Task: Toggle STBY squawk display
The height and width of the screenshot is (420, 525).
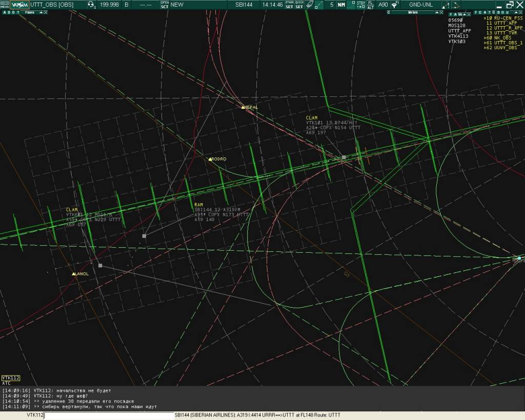Action: point(360,5)
